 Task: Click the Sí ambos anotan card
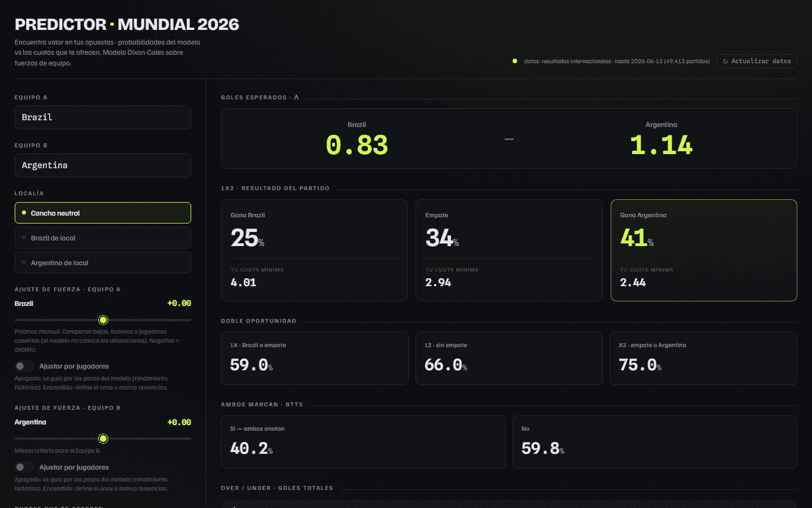pyautogui.click(x=363, y=442)
